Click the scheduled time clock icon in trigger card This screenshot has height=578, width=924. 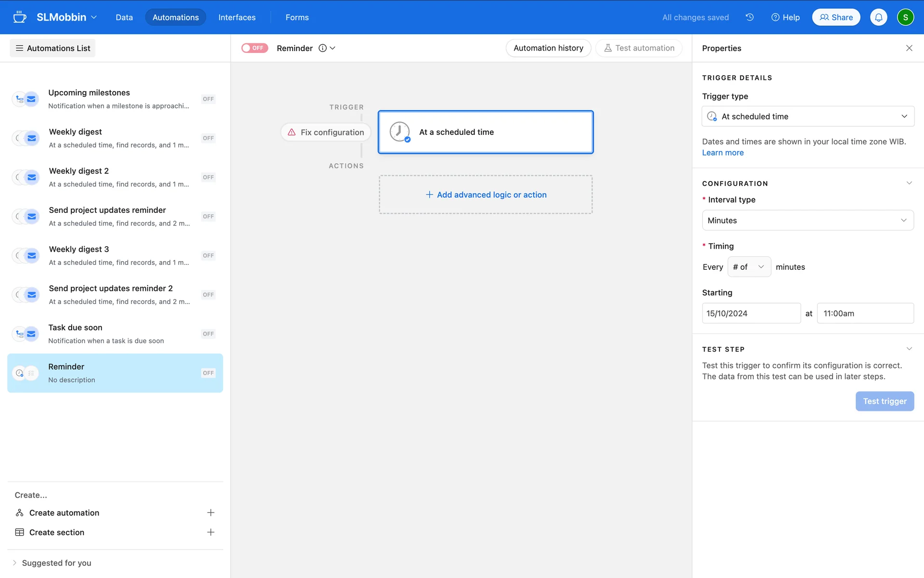(x=399, y=131)
